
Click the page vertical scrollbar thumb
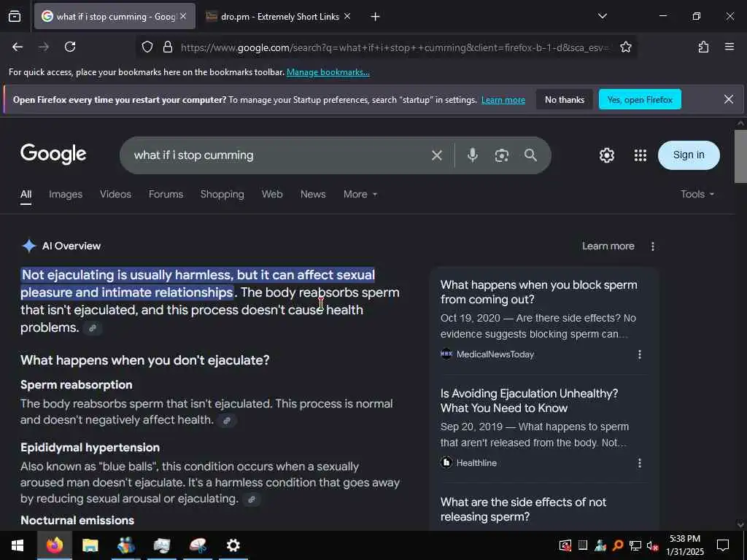(740, 156)
